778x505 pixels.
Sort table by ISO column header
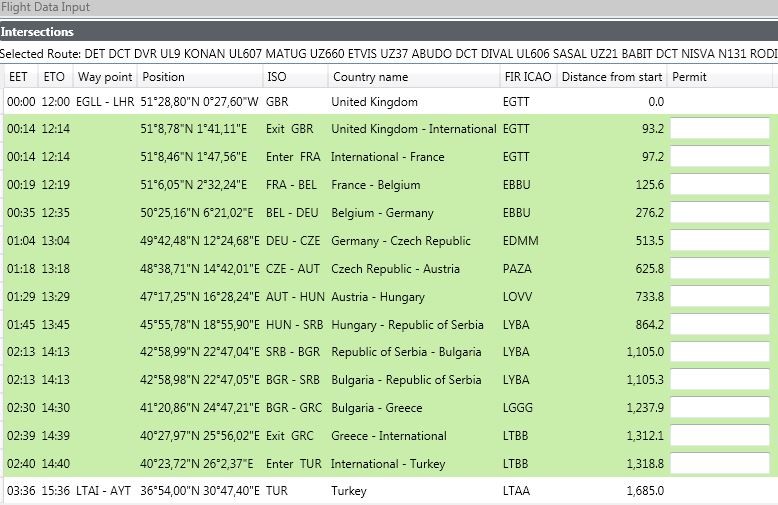pos(278,77)
